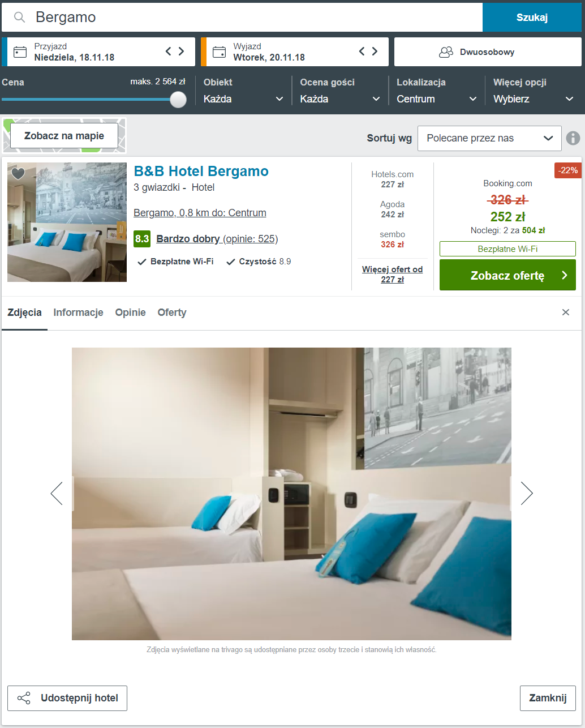The height and width of the screenshot is (728, 585).
Task: Click the share icon in Udostępnij hotel
Action: pos(24,698)
